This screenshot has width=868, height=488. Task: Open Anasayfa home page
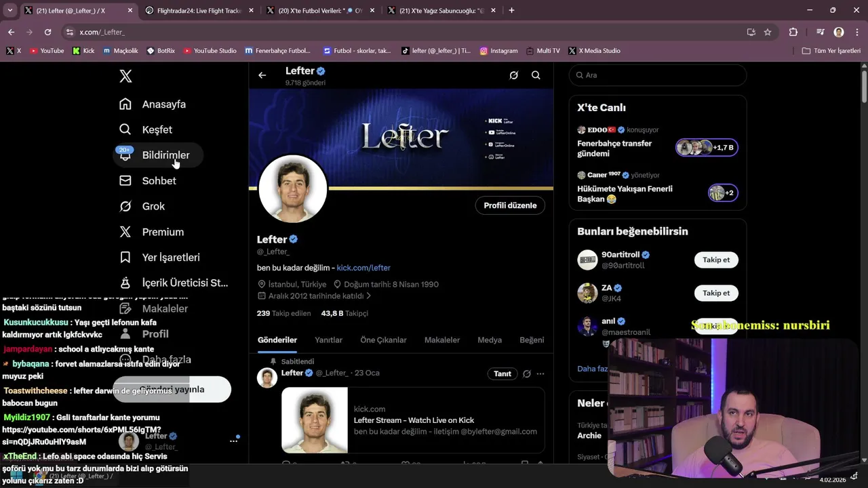153,104
